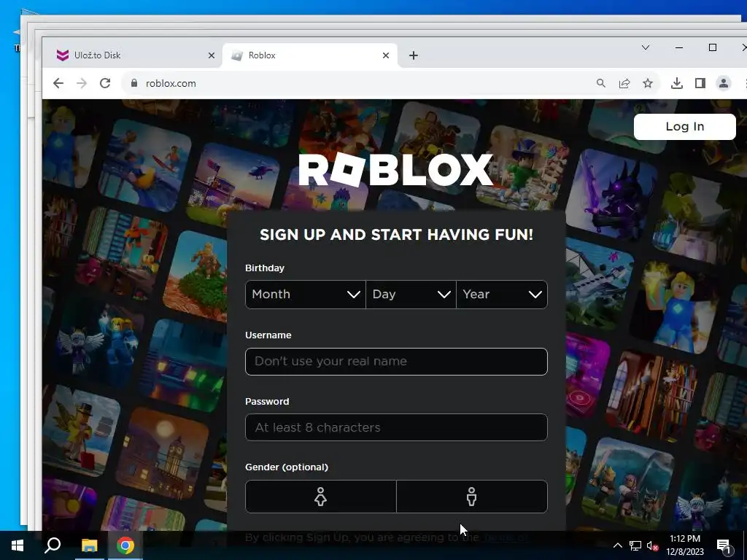
Task: Close the Roblox tab
Action: pyautogui.click(x=386, y=55)
